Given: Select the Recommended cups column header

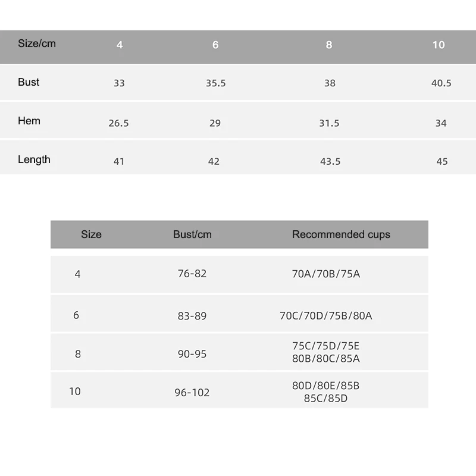Looking at the screenshot, I should pyautogui.click(x=341, y=234).
